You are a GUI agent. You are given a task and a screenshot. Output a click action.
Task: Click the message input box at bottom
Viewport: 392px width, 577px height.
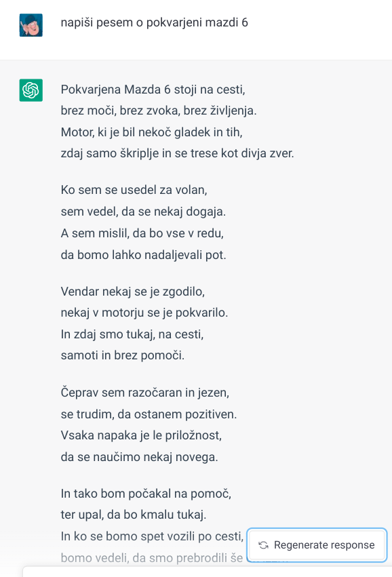click(x=208, y=572)
